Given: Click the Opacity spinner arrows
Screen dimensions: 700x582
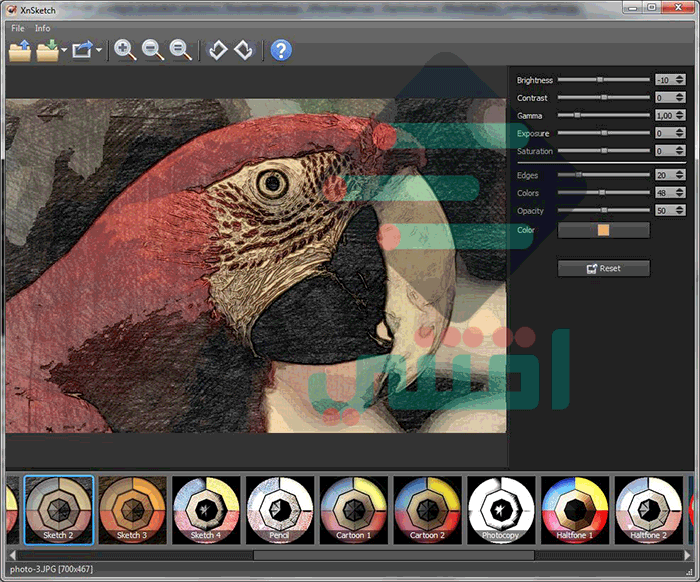Looking at the screenshot, I should click(x=679, y=211).
